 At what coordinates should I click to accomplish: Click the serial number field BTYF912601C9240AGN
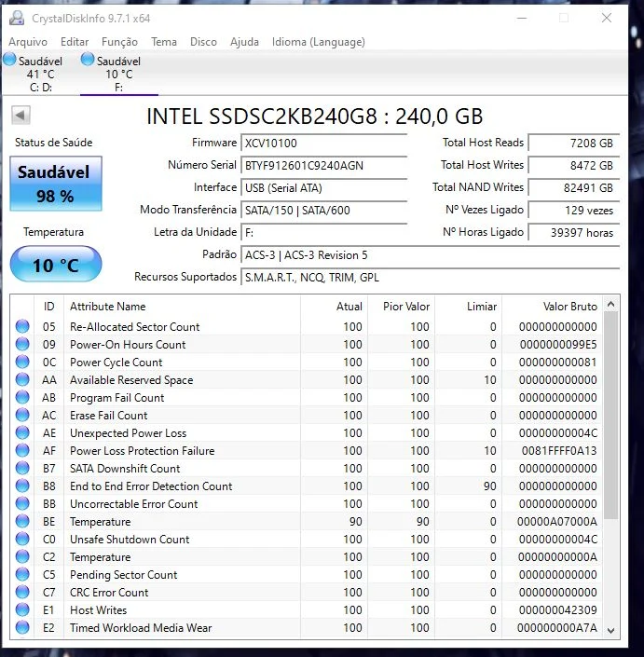click(x=324, y=166)
